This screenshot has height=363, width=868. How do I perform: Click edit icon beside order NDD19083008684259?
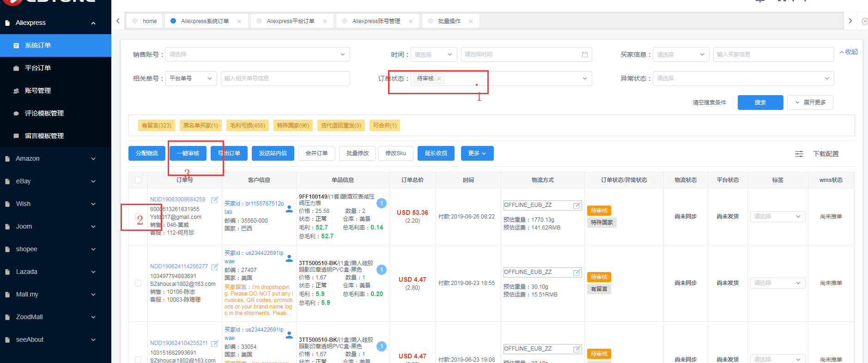pos(214,200)
